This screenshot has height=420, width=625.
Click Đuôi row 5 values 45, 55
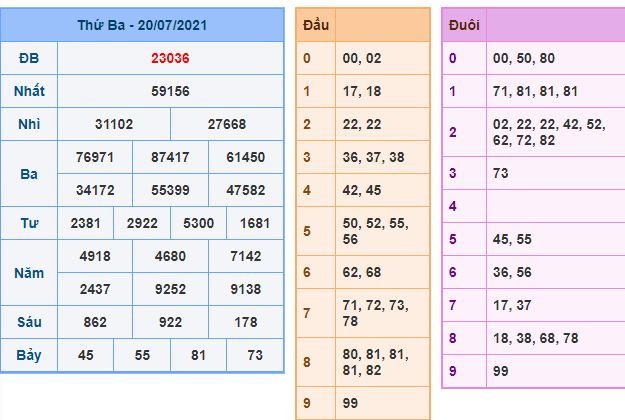(x=512, y=239)
